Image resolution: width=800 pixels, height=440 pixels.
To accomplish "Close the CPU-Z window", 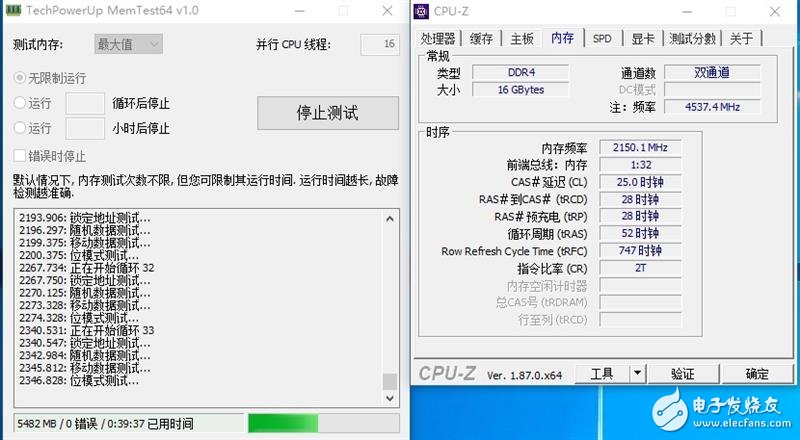I will tap(774, 11).
